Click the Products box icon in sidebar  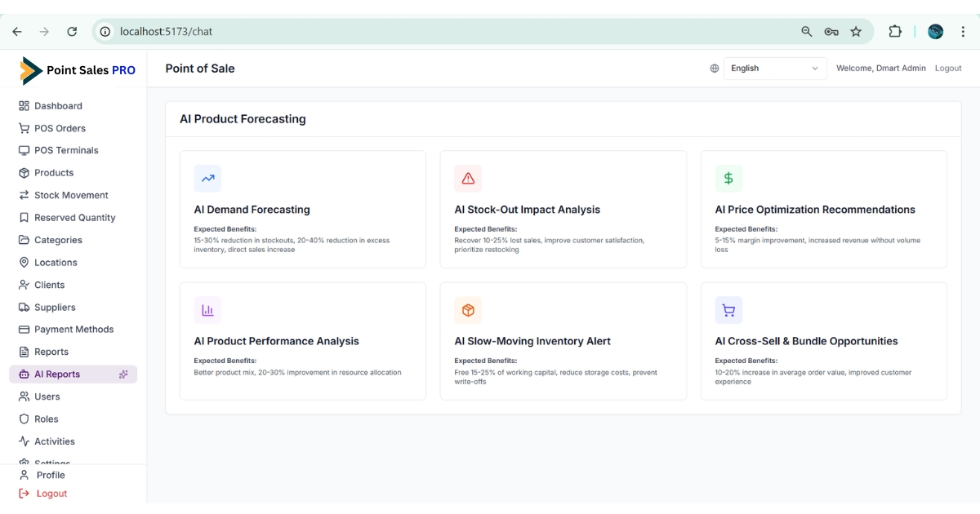tap(24, 173)
